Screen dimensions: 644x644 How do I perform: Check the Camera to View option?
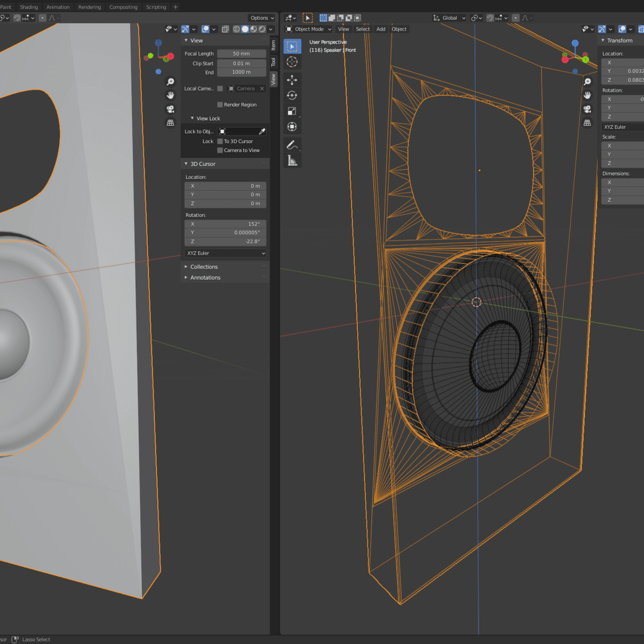[220, 150]
